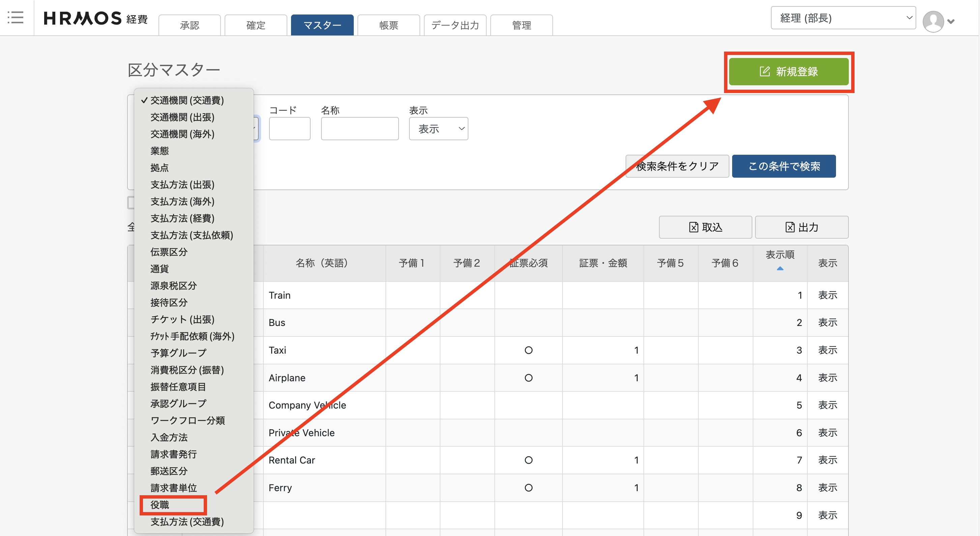The width and height of the screenshot is (980, 536).
Task: Open the マスター tab
Action: tap(322, 25)
